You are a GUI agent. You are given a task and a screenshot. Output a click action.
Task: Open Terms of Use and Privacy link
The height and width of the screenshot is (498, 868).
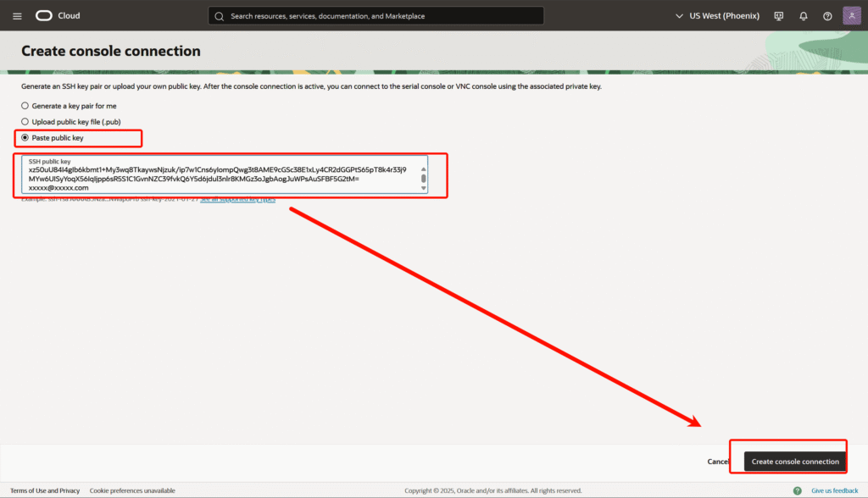pyautogui.click(x=45, y=490)
